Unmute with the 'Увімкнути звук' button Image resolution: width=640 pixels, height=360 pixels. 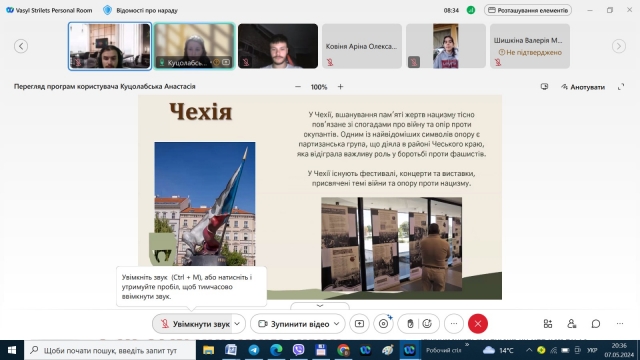pos(192,324)
